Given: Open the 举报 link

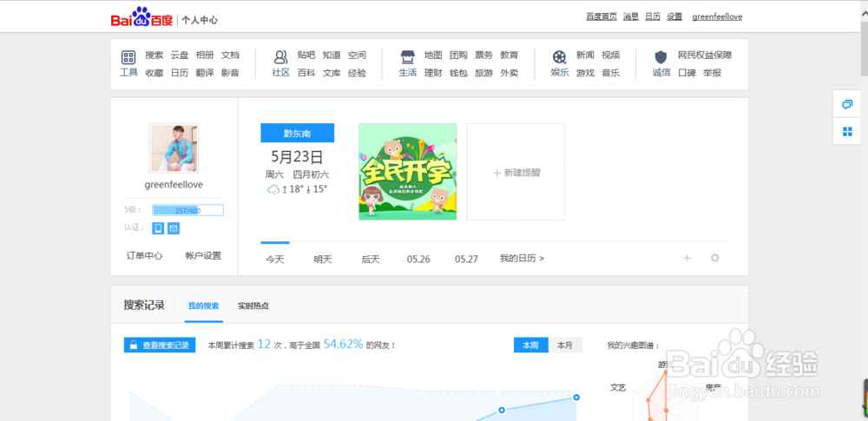Looking at the screenshot, I should (713, 73).
